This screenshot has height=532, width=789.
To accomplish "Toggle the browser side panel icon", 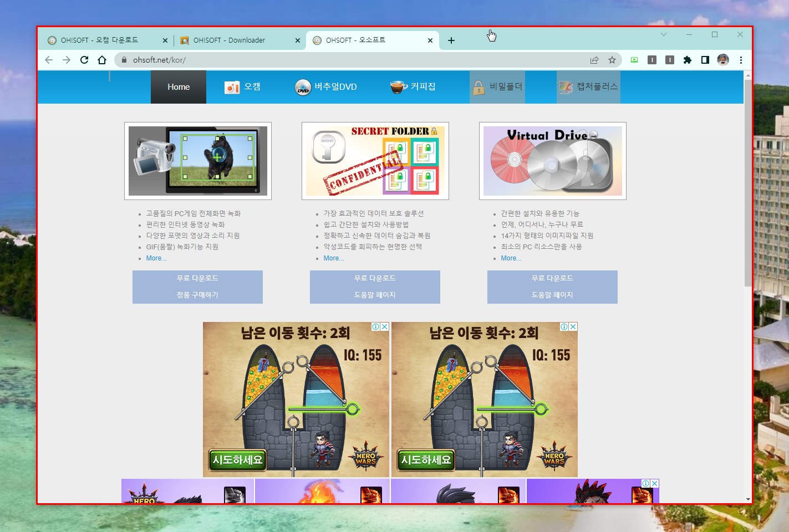I will 705,60.
